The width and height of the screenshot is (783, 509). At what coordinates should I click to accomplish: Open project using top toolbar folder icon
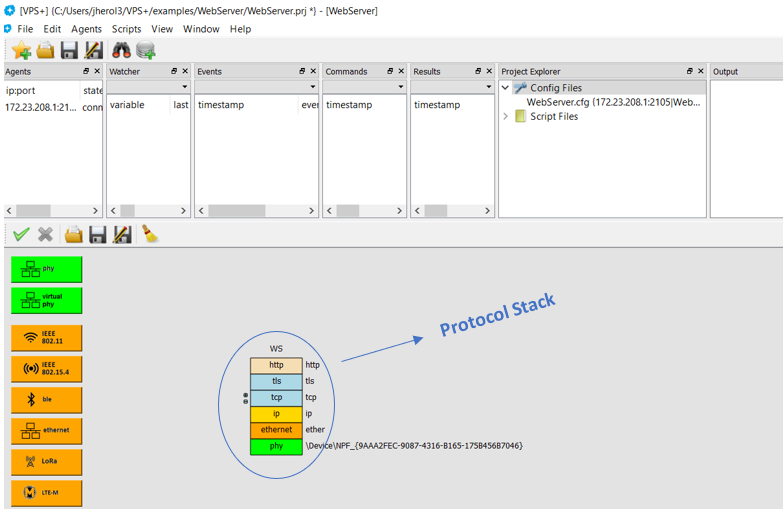[x=45, y=50]
